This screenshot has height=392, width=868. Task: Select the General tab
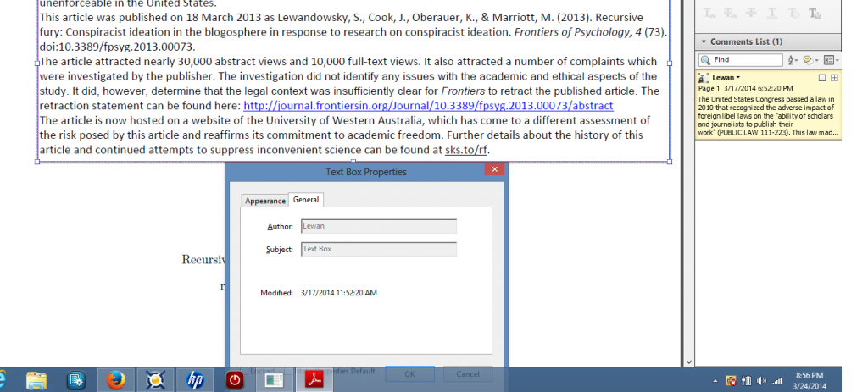point(306,200)
